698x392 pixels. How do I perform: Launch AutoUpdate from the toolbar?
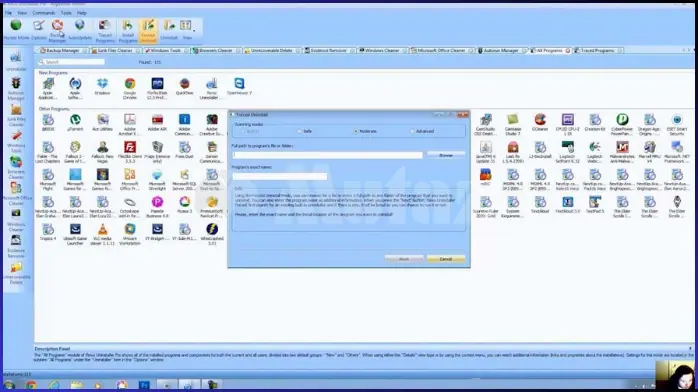pos(80,30)
